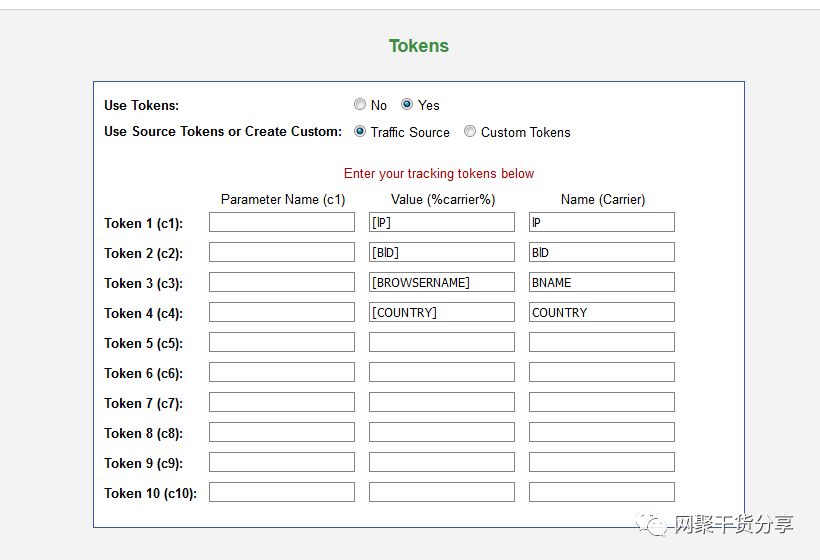The height and width of the screenshot is (560, 820).
Task: Click Token 7 Parameter Name field
Action: click(x=282, y=402)
